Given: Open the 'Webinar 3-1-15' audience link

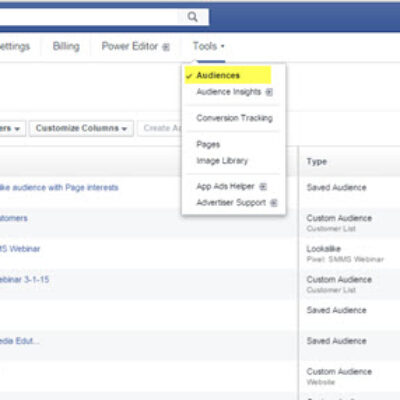Looking at the screenshot, I should click(x=24, y=279).
